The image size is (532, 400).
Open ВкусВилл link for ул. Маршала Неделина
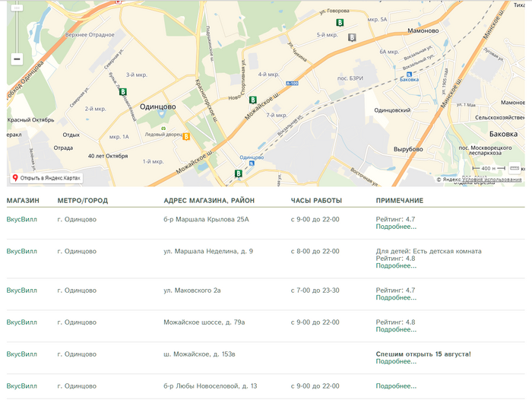22,251
